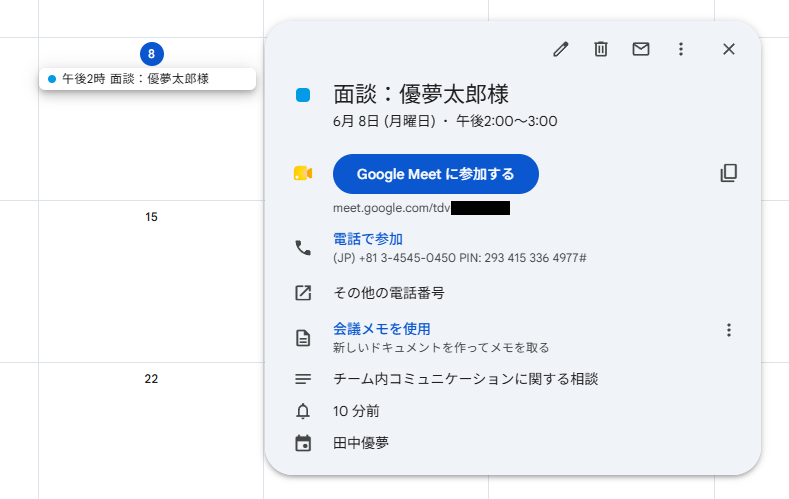Click phone number and PIN text line
The height and width of the screenshot is (499, 789).
coord(460,258)
